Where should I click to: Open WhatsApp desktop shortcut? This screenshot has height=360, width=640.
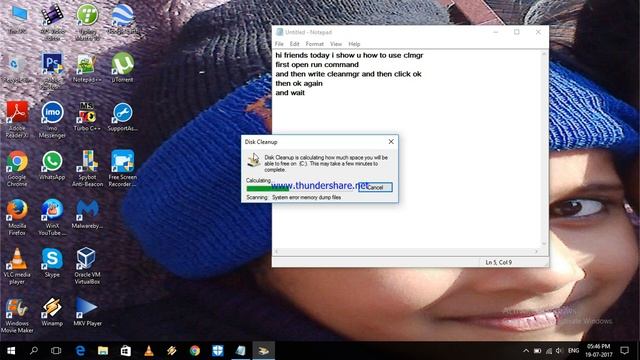click(52, 165)
